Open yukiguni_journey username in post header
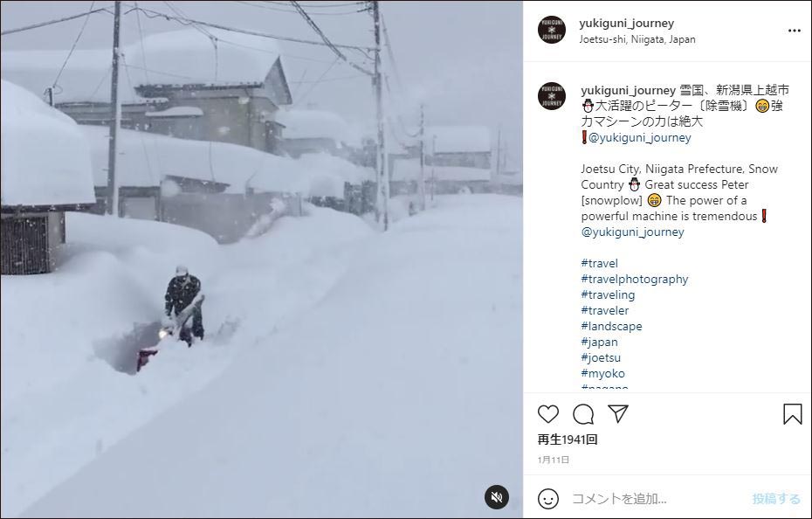This screenshot has width=812, height=519. point(627,23)
